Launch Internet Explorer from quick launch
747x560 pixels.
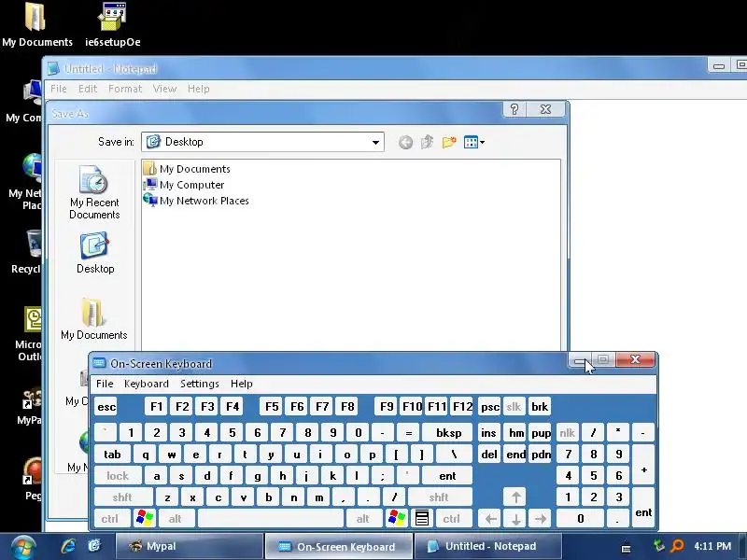coord(68,546)
